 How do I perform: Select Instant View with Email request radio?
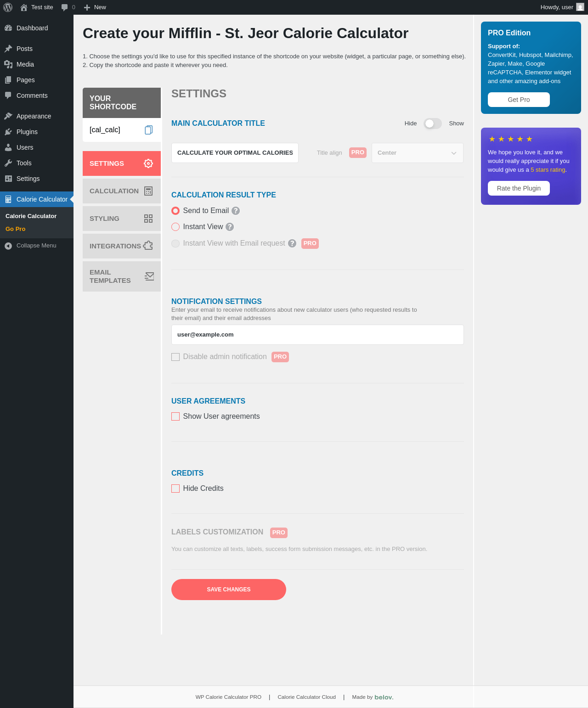click(x=175, y=243)
